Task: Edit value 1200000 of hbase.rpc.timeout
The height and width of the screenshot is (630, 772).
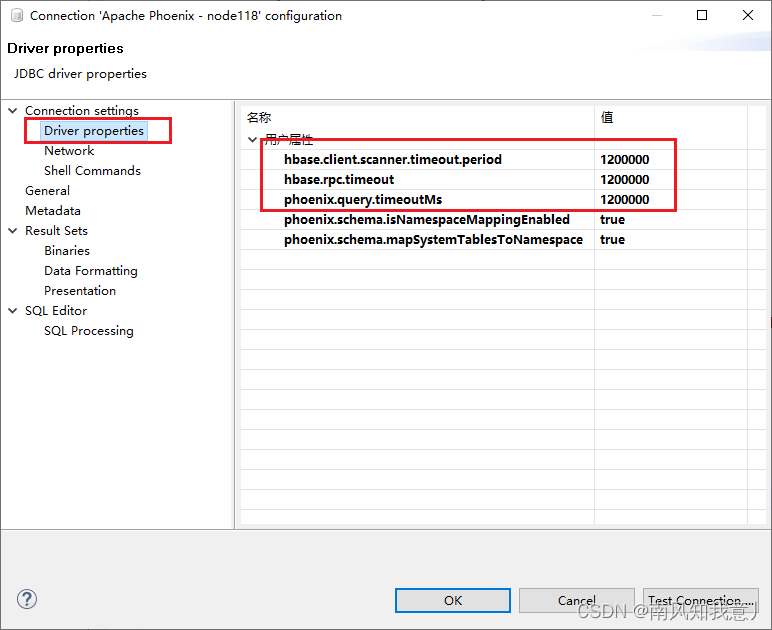Action: point(624,180)
